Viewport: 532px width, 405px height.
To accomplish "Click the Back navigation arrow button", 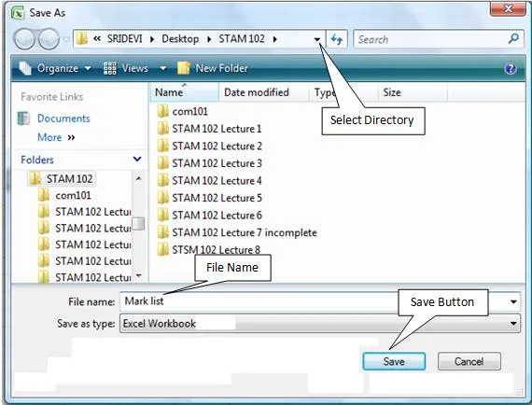I will coord(24,39).
